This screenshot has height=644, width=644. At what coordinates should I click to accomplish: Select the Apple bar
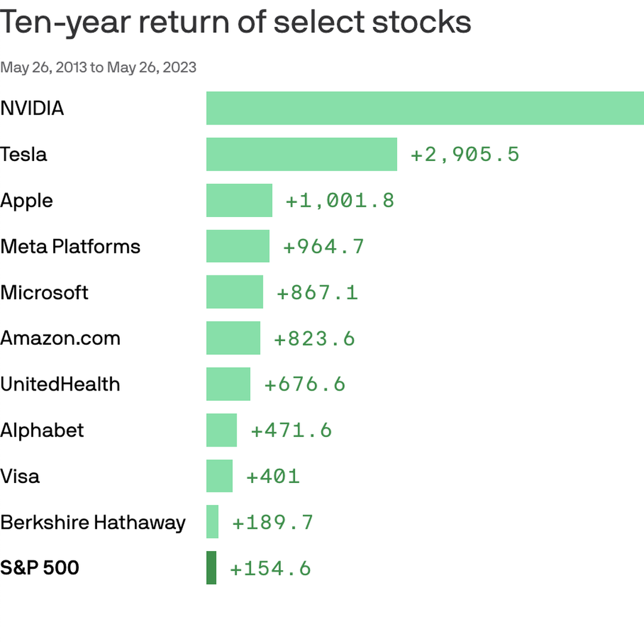coord(239,200)
